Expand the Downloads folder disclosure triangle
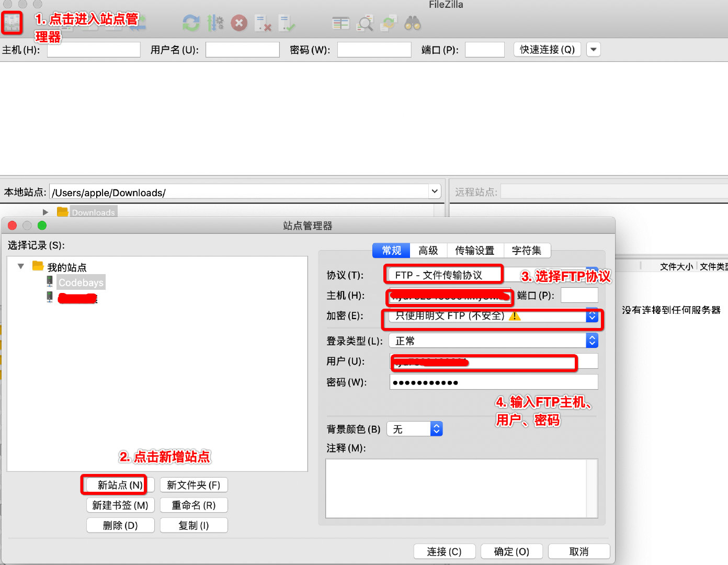Screen dimensions: 728x565 tap(45, 212)
